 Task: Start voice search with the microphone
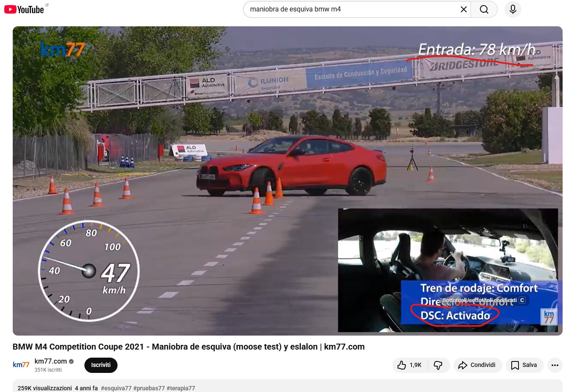pos(513,9)
